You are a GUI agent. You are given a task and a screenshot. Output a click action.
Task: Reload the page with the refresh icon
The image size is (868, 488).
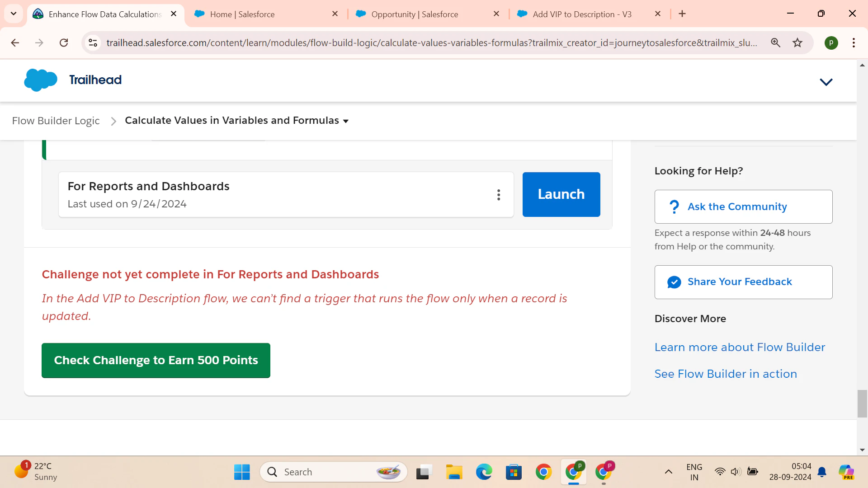pos(64,42)
